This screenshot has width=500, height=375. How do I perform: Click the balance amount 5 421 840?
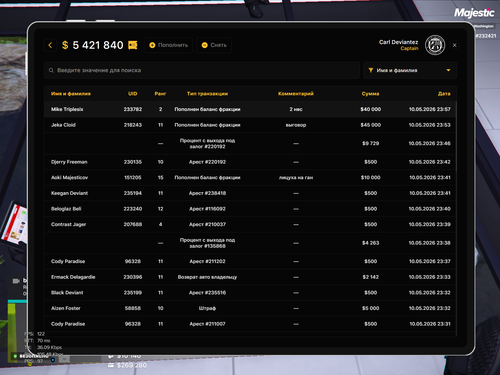tap(98, 45)
